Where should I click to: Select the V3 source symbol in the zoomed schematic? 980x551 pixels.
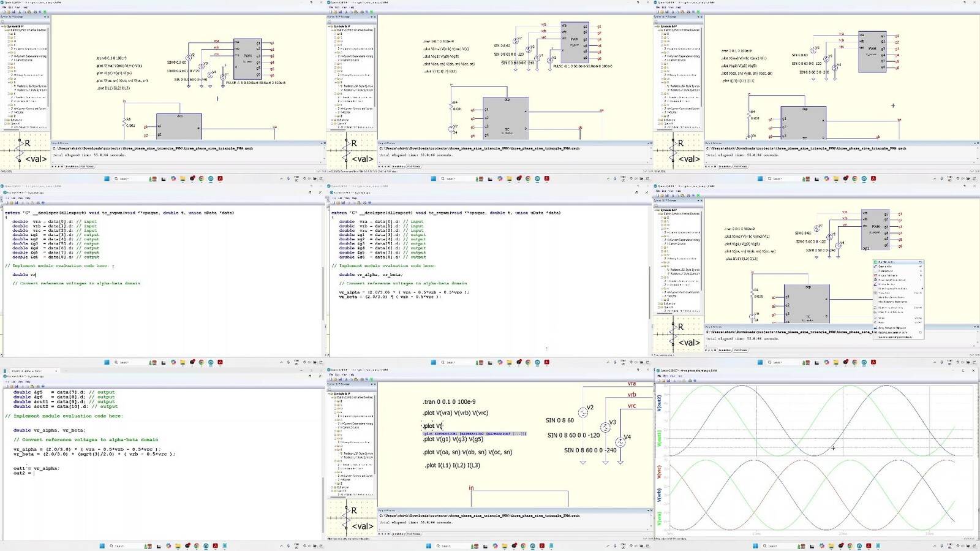(x=605, y=427)
